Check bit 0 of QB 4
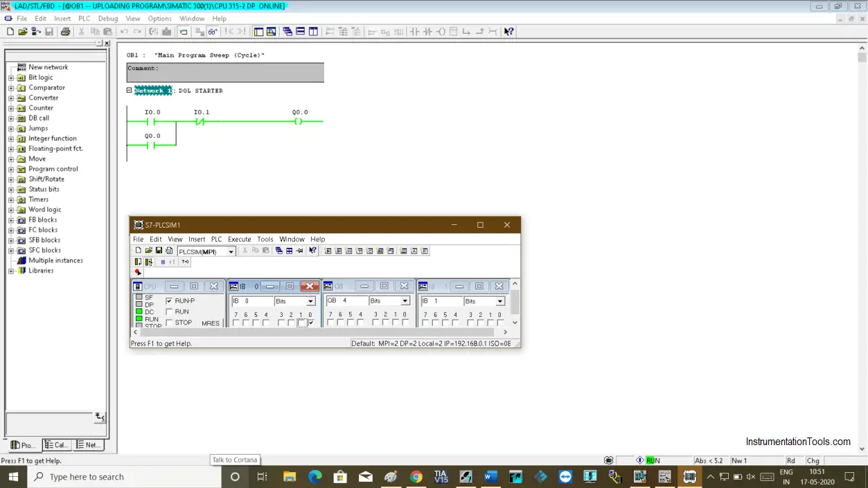The height and width of the screenshot is (488, 868). 405,323
